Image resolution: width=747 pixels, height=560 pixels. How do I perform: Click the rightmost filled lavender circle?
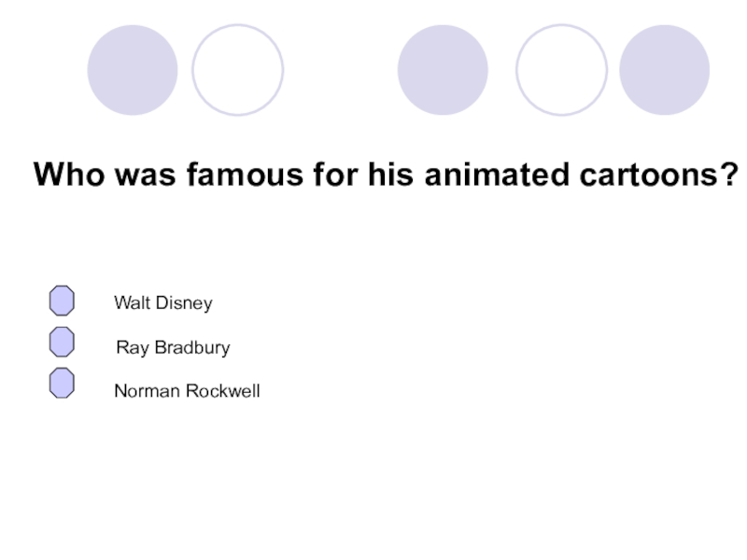[x=664, y=70]
